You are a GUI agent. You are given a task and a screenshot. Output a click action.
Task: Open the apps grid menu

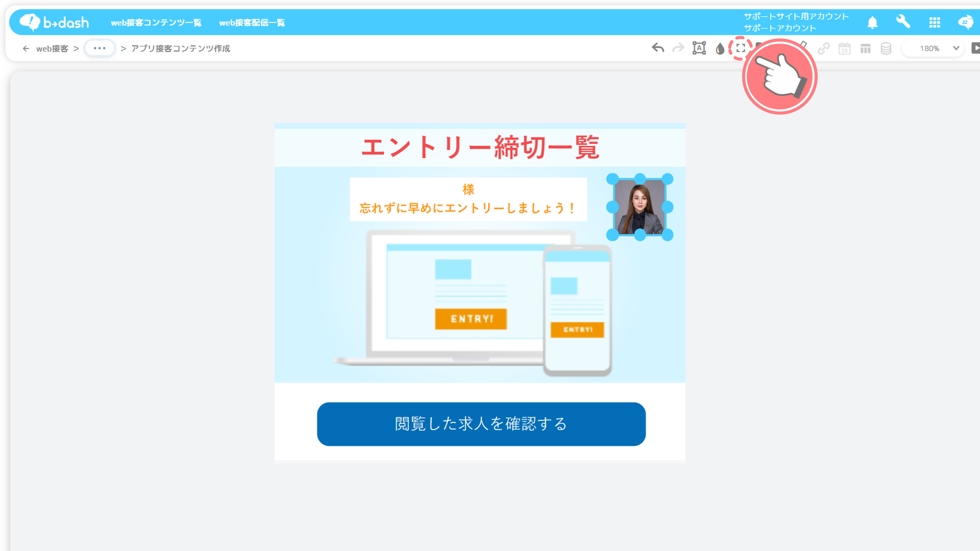tap(934, 22)
